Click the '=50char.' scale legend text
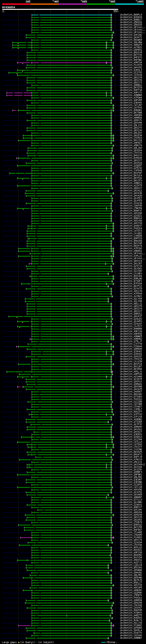Viewport: 146px width, 644px height. point(111,642)
